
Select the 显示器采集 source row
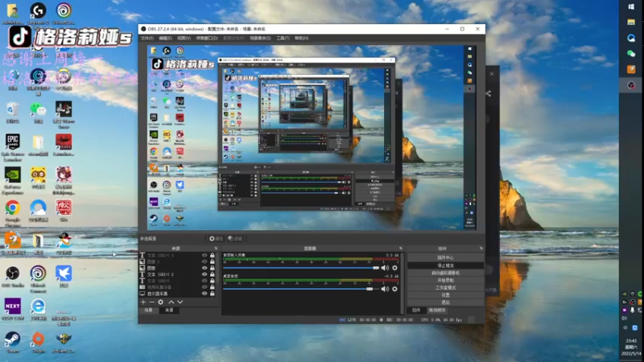[x=177, y=294]
